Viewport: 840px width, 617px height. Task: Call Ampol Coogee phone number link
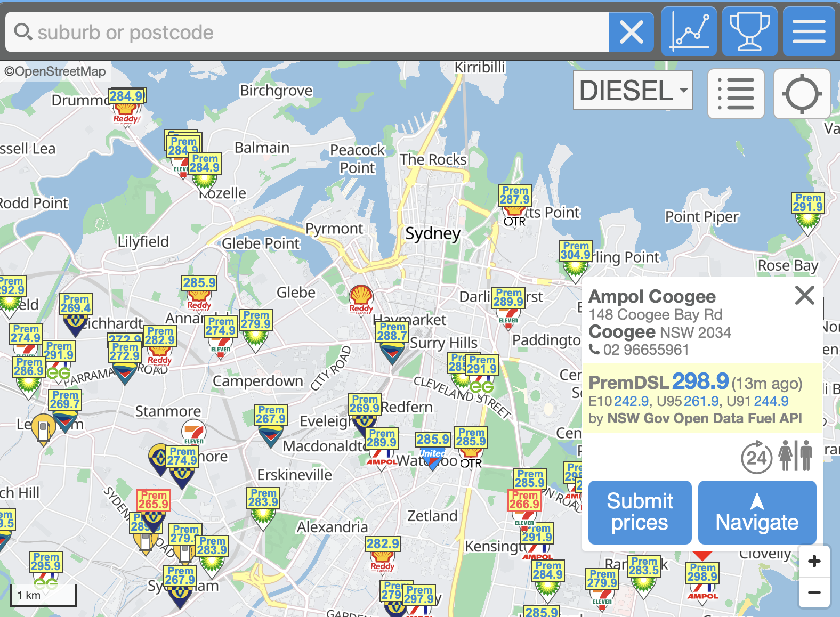pyautogui.click(x=639, y=350)
